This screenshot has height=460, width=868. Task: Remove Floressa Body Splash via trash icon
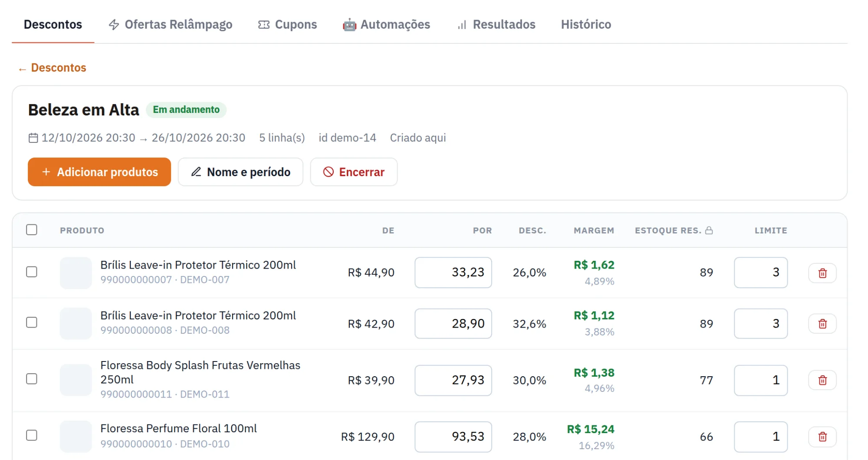click(822, 380)
